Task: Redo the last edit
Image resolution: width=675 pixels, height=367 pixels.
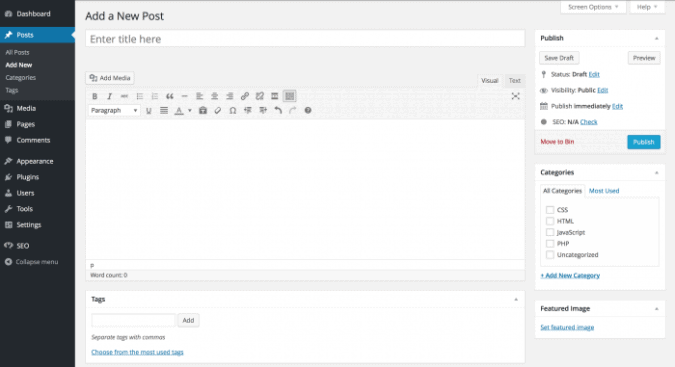Action: tap(293, 111)
